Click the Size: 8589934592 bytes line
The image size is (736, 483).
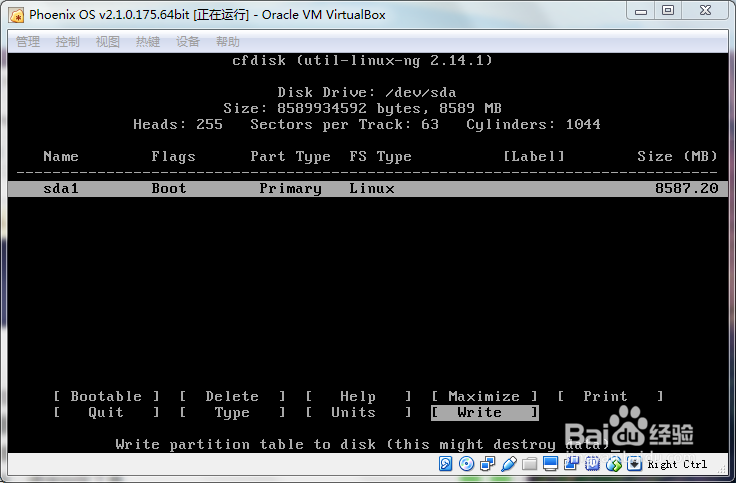coord(362,108)
